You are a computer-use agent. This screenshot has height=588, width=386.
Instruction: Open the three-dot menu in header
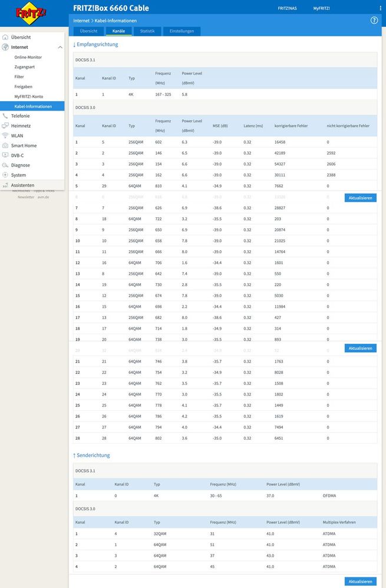pyautogui.click(x=380, y=8)
